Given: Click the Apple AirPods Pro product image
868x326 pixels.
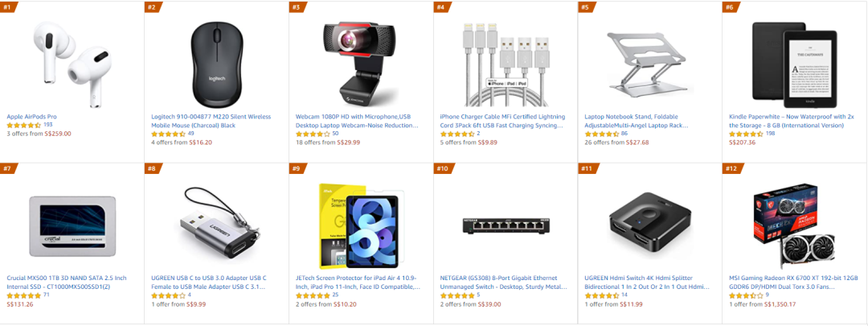Looking at the screenshot, I should pyautogui.click(x=72, y=63).
